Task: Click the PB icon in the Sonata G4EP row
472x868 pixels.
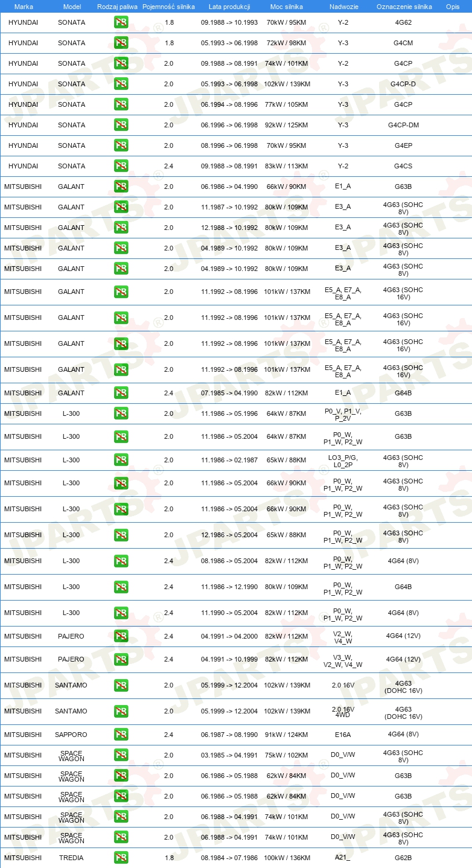Action: coord(121,145)
